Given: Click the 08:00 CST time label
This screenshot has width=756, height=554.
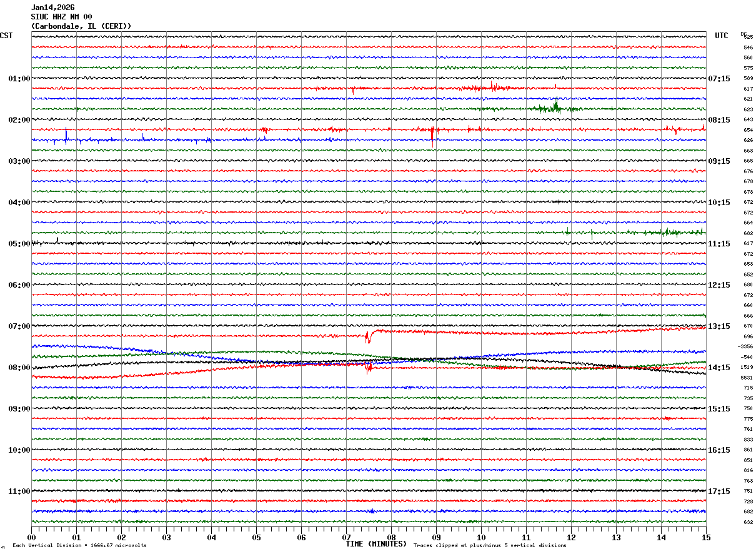Looking at the screenshot, I should [x=19, y=368].
